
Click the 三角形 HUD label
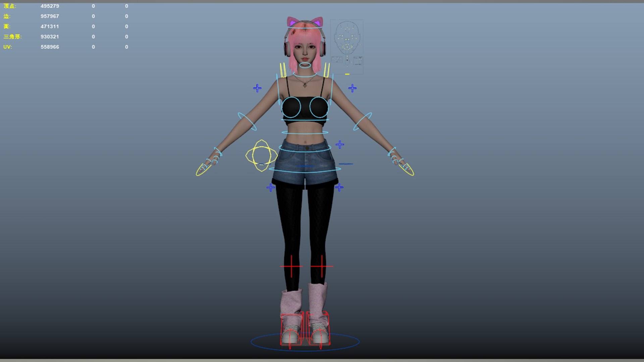tap(12, 37)
